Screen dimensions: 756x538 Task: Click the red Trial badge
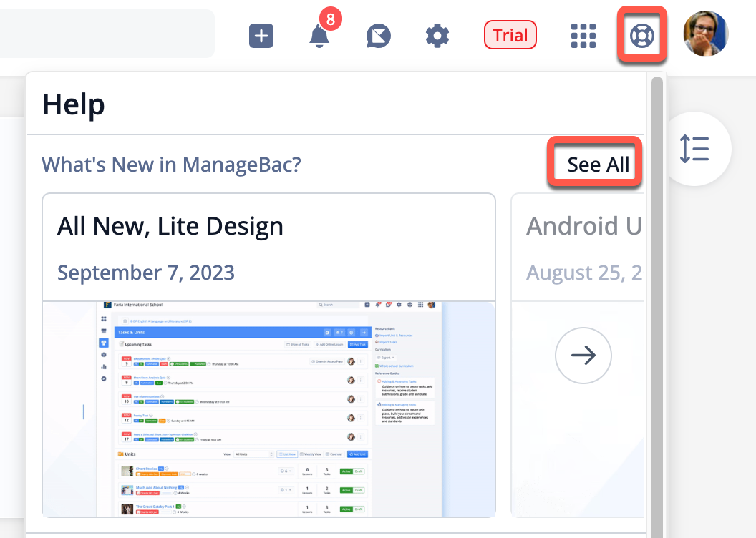point(510,35)
